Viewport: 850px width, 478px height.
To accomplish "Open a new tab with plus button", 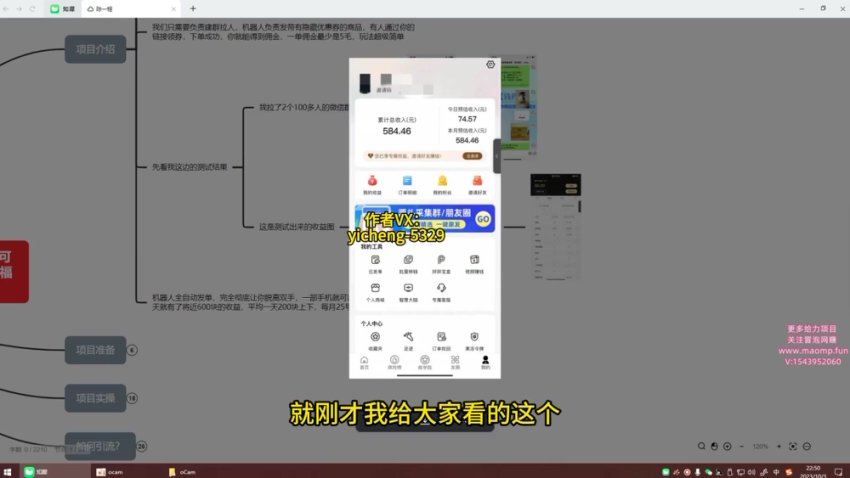I will point(193,8).
